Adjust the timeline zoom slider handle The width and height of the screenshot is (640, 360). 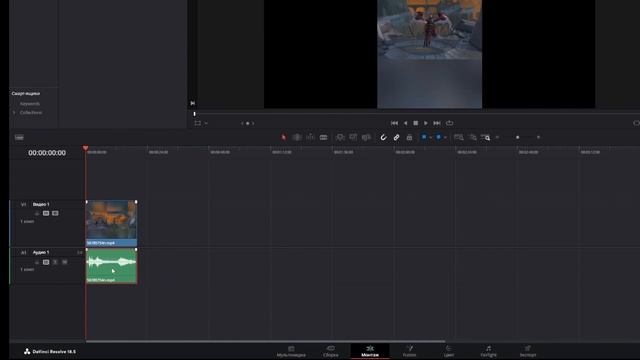coord(518,138)
